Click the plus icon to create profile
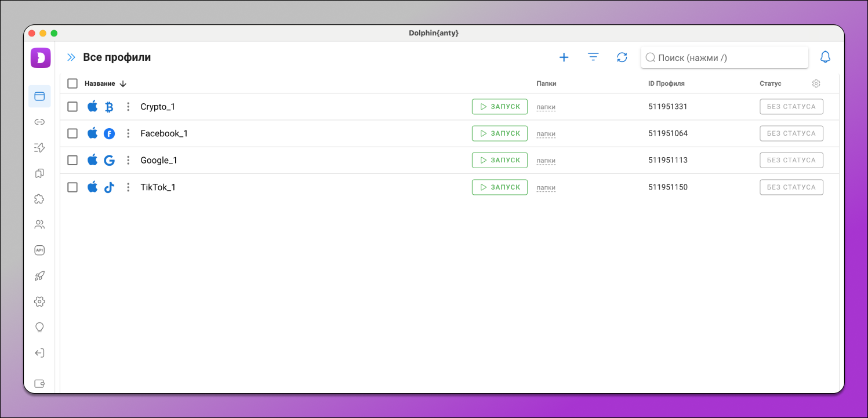The width and height of the screenshot is (868, 418). (564, 57)
